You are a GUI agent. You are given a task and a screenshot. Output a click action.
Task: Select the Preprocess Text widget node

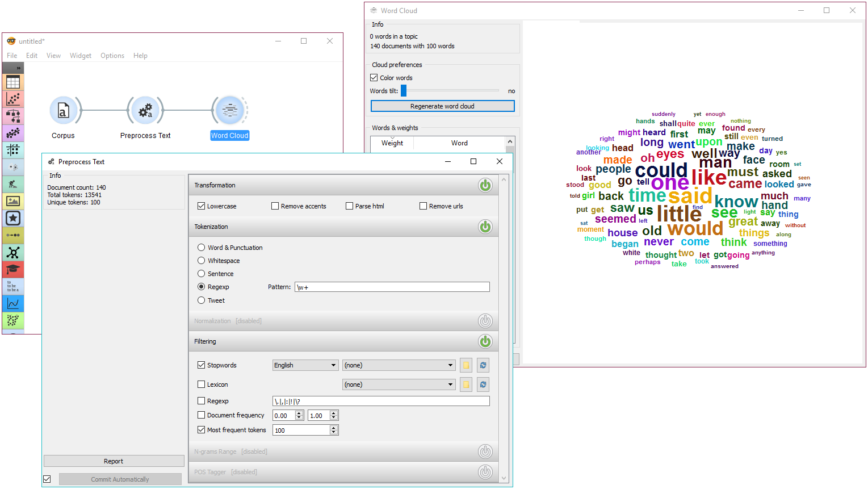coord(145,111)
